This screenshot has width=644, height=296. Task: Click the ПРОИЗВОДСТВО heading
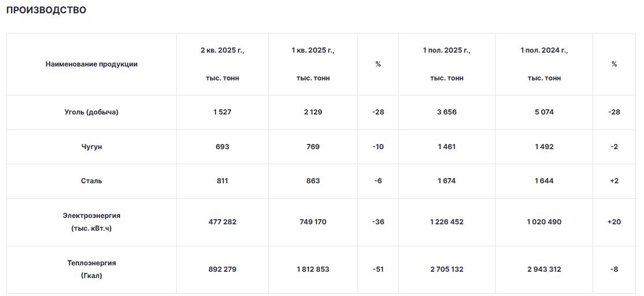click(46, 10)
